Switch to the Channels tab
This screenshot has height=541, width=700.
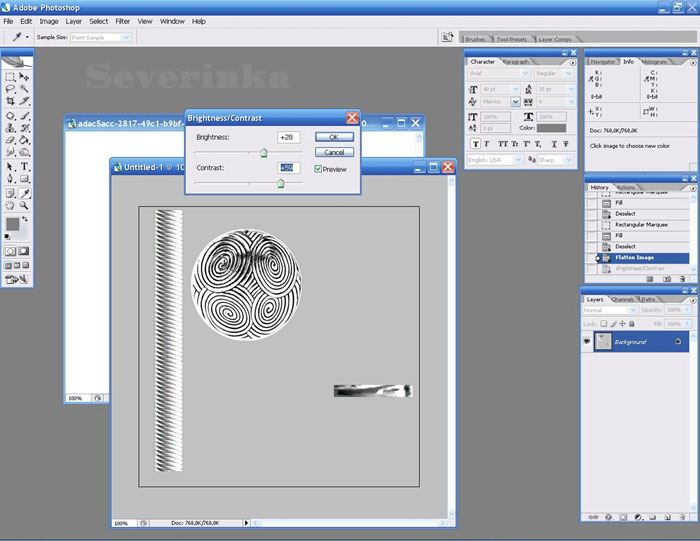[622, 299]
